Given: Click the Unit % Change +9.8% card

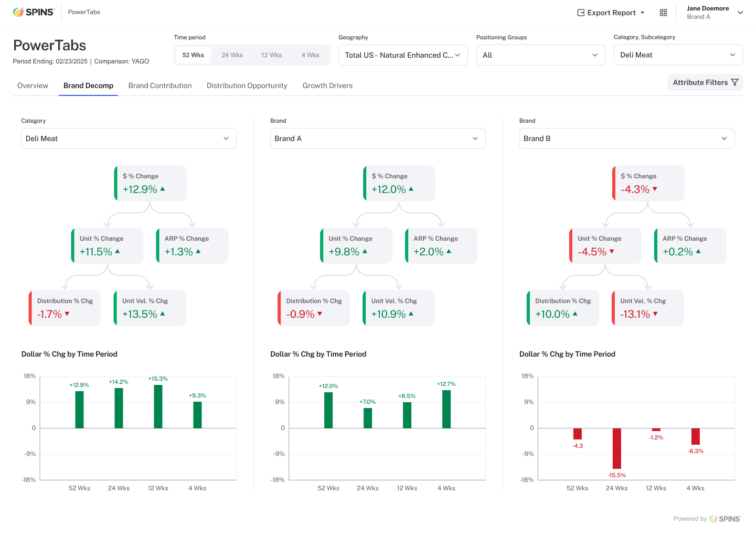Looking at the screenshot, I should point(356,245).
